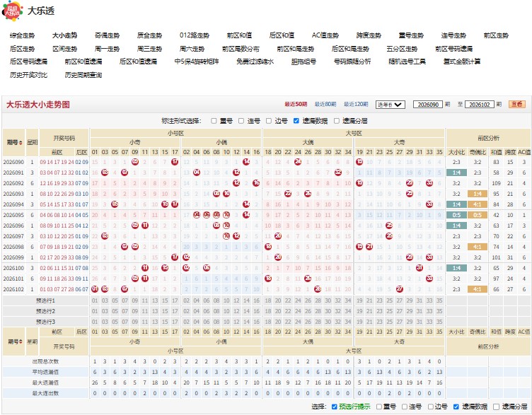Open 综合走势 navigation item
The height and width of the screenshot is (415, 532).
22,35
